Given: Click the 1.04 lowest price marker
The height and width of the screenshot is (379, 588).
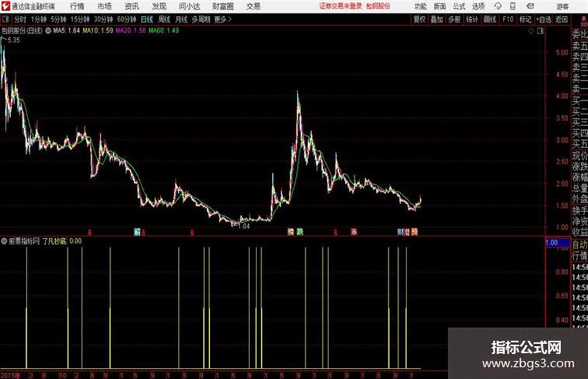Looking at the screenshot, I should (x=243, y=226).
